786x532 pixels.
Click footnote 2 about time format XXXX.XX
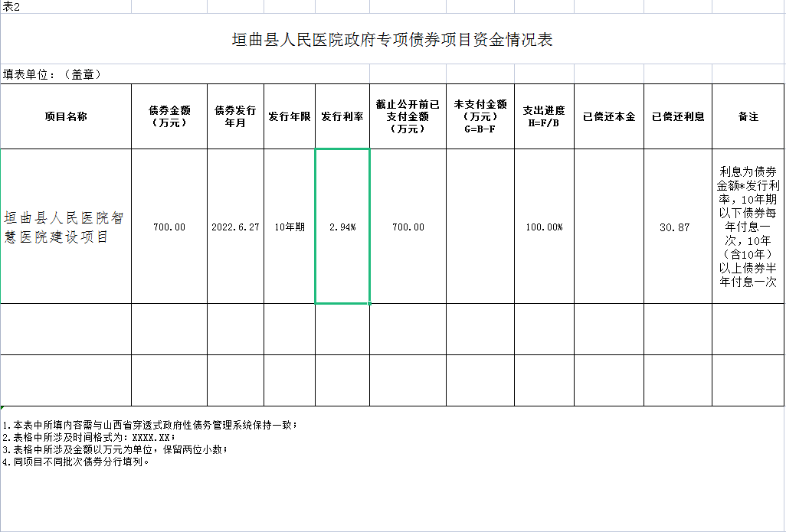(x=89, y=437)
